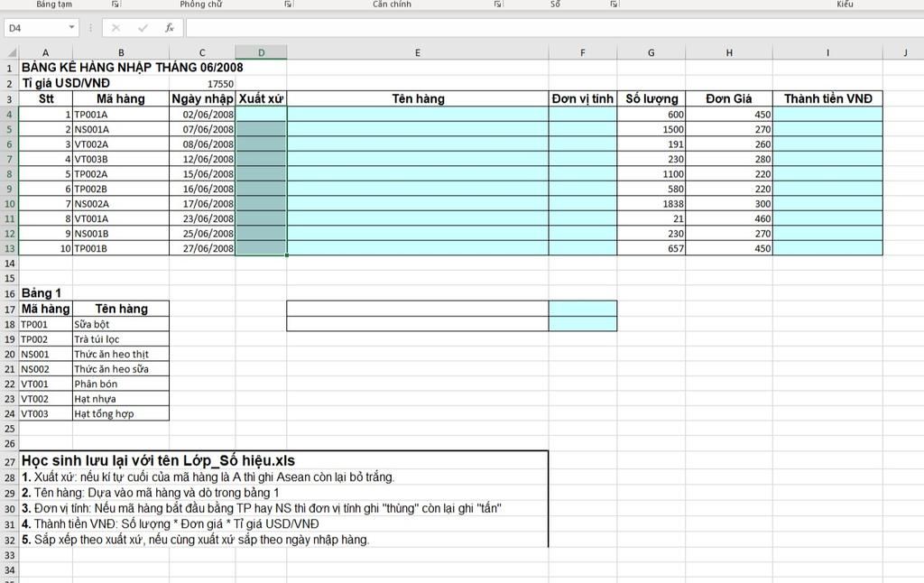This screenshot has width=924, height=583.
Task: Open Clipboard (Bảng tạm) dialog launcher
Action: click(115, 5)
